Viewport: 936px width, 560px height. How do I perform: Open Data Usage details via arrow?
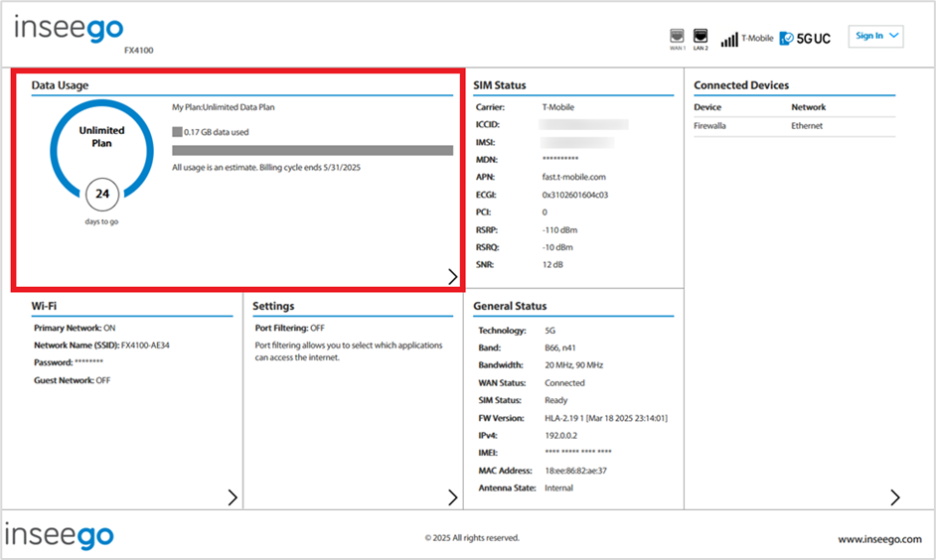452,276
